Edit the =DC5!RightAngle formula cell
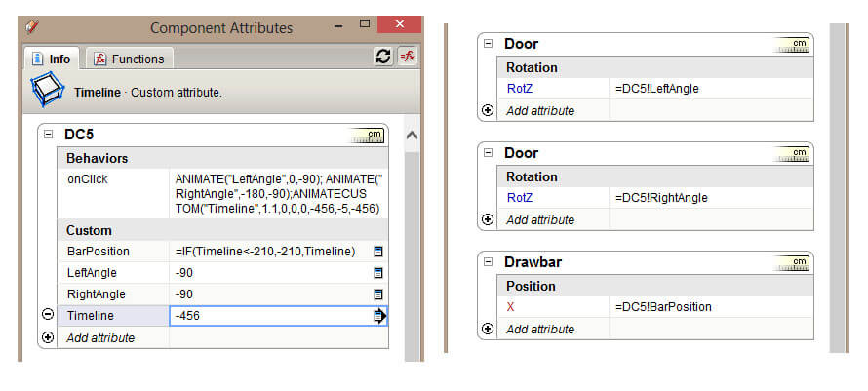Viewport: 868px width, 391px height. [x=711, y=198]
